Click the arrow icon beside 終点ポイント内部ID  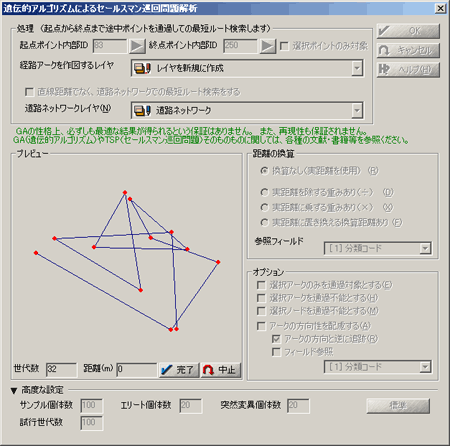(x=268, y=46)
